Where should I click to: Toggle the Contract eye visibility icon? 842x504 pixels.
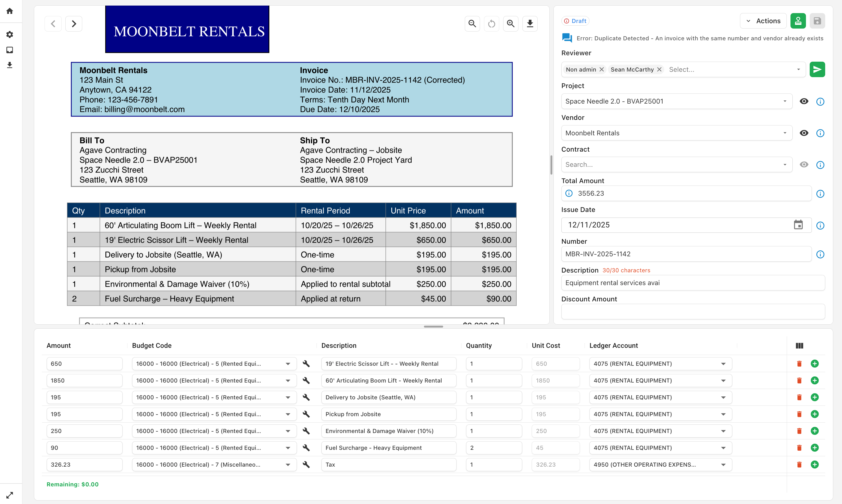(804, 165)
